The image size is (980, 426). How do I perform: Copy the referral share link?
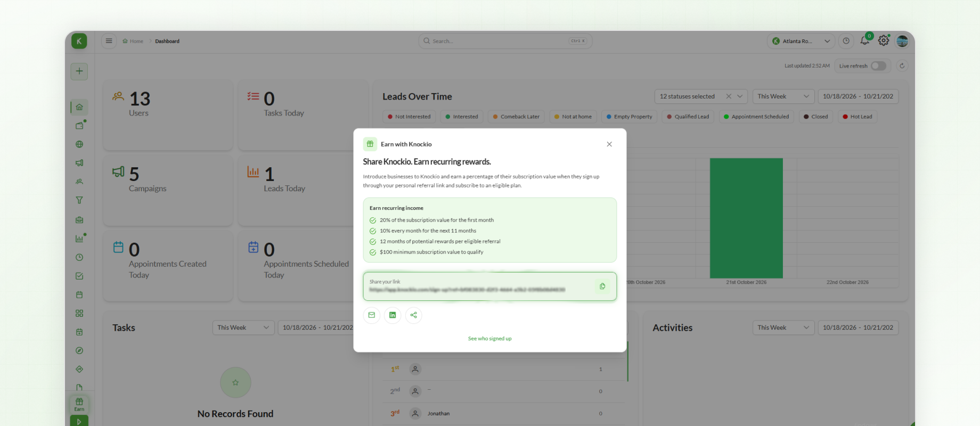click(602, 286)
